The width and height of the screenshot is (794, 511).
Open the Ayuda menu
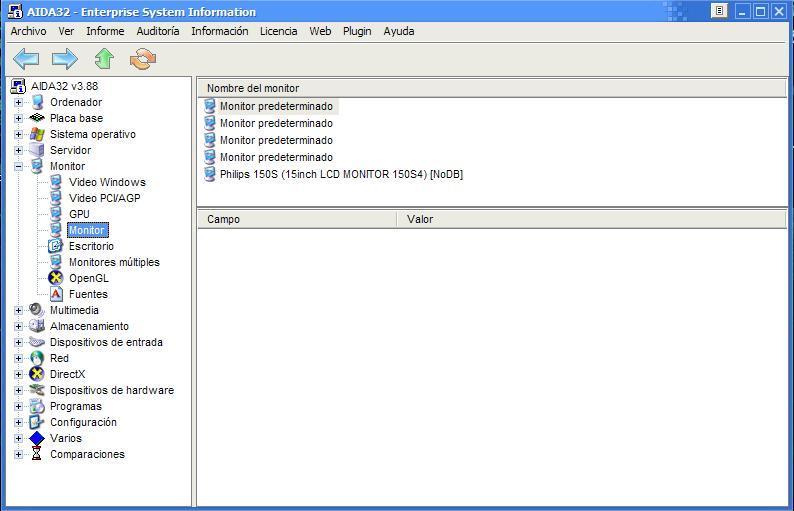[399, 31]
